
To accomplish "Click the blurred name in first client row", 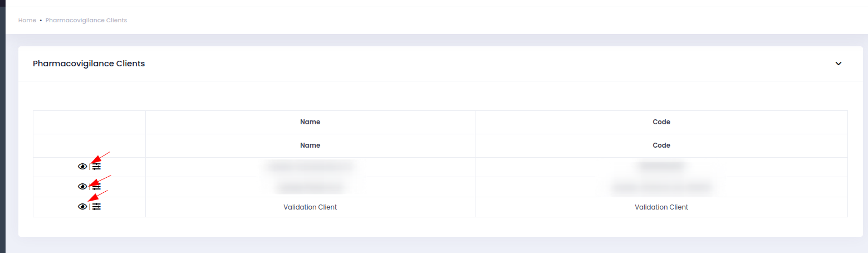I will (310, 167).
